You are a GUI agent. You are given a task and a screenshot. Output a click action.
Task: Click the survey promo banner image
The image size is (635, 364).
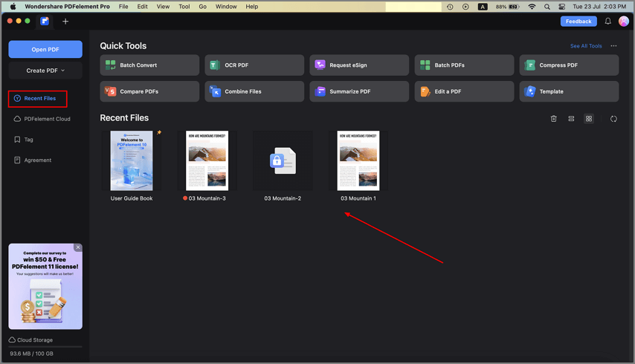pos(45,286)
